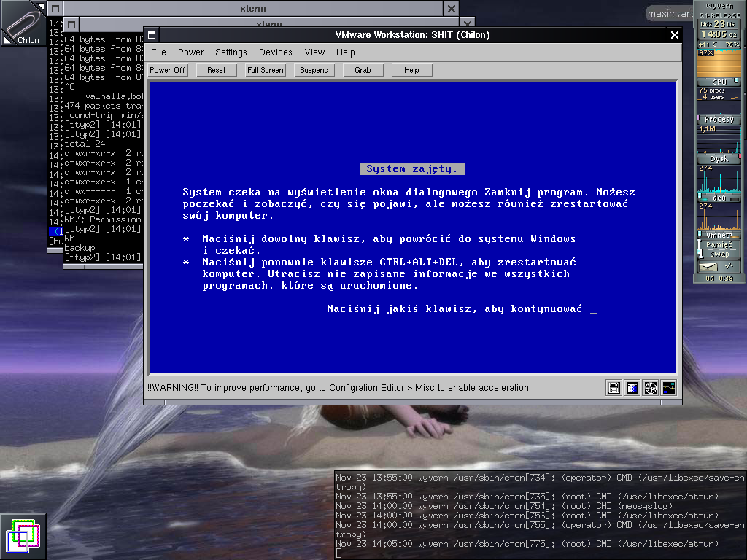Viewport: 747px width, 560px height.
Task: Expand the View menu
Action: coord(314,52)
